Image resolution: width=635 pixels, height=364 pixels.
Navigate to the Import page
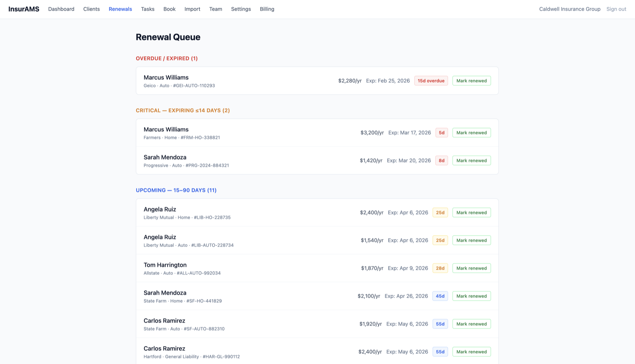(x=192, y=9)
